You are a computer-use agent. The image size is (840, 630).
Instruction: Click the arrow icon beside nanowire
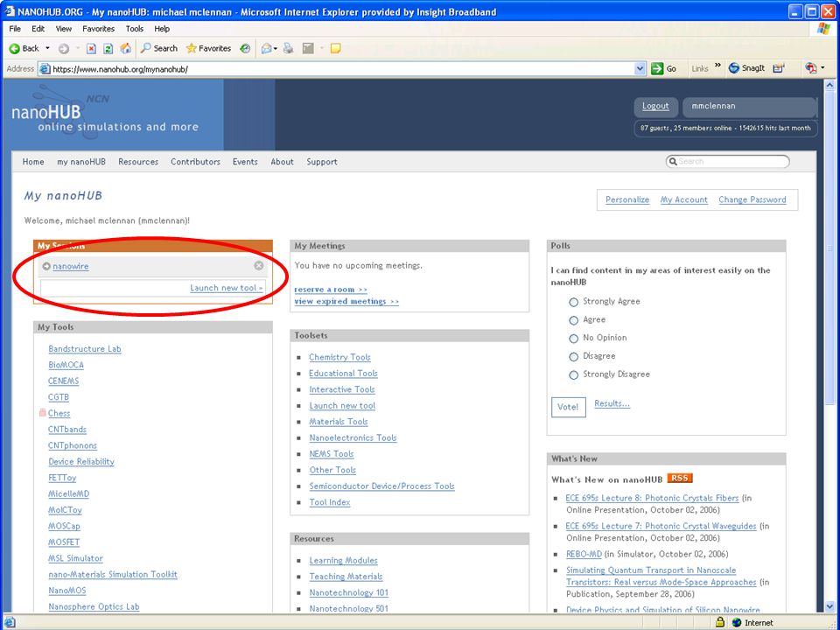[46, 266]
